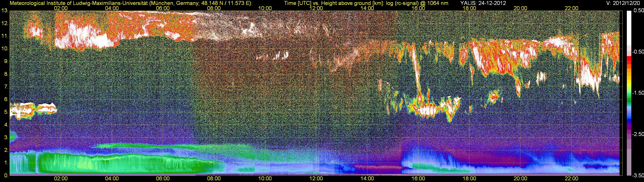Pick the 2. km height axis label
Image resolution: width=644 pixels, height=182 pixels.
pyautogui.click(x=6, y=150)
